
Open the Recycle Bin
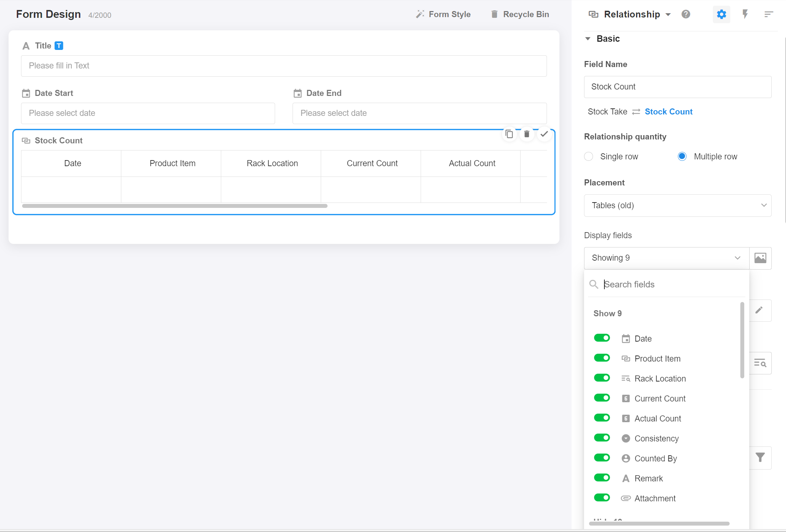point(520,14)
